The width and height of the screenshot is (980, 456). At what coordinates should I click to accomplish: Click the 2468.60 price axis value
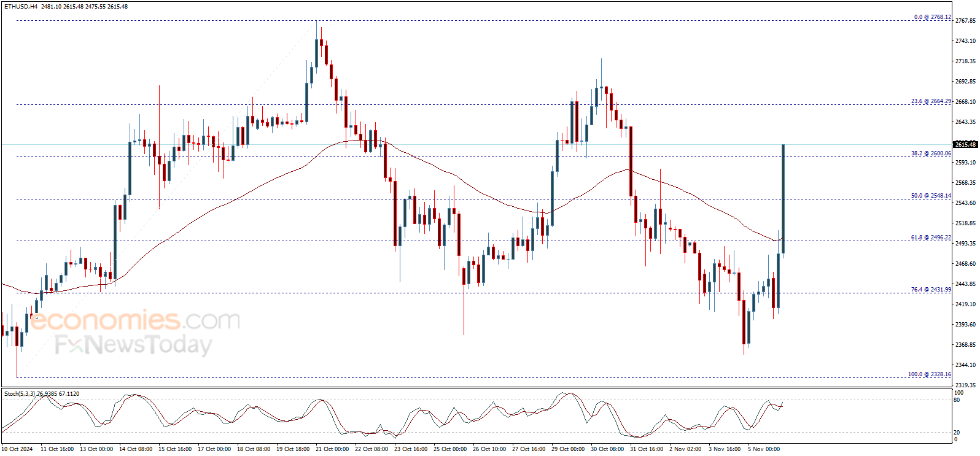tap(965, 264)
